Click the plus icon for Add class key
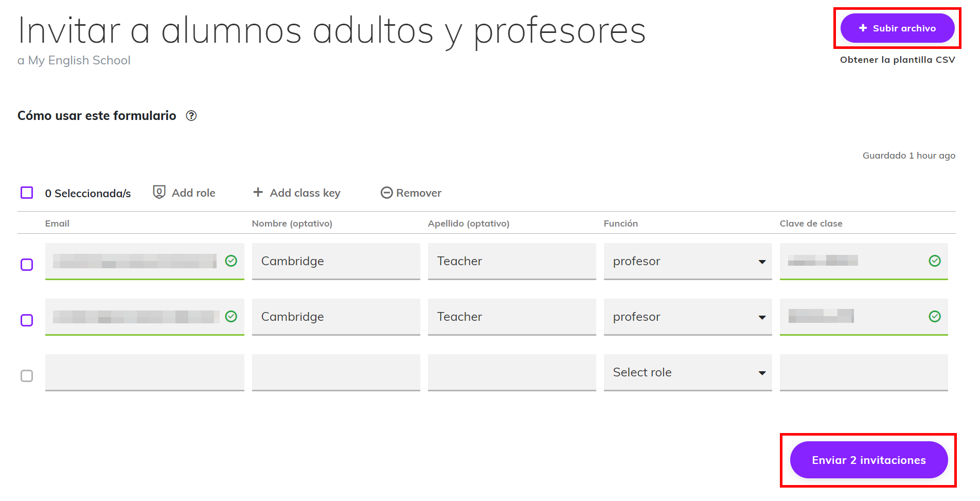This screenshot has width=980, height=501. tap(258, 192)
